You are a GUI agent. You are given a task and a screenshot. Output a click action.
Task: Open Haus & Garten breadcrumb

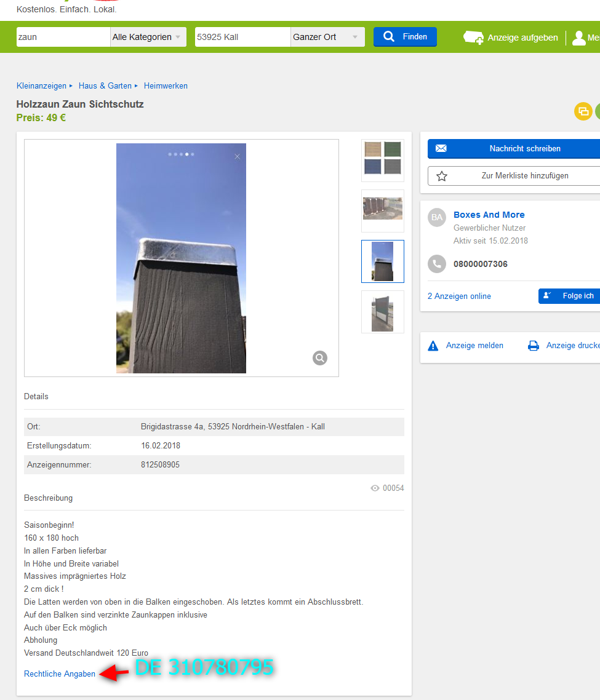pos(105,86)
